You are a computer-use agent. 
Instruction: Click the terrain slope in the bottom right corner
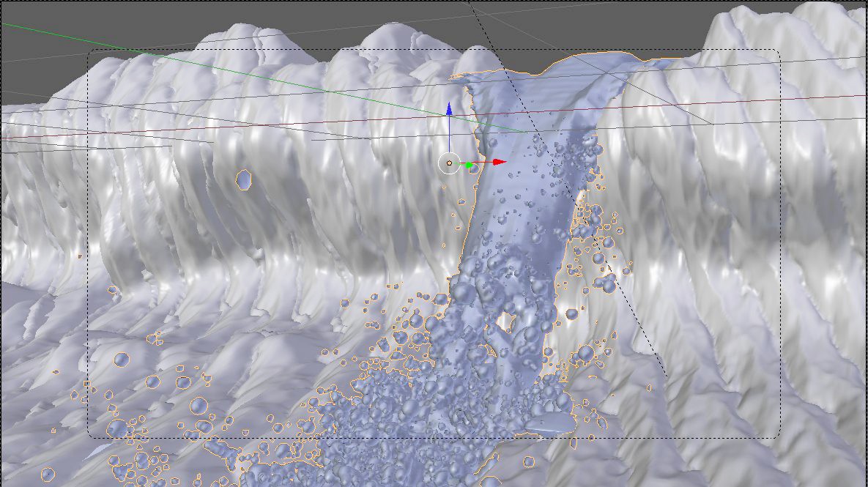pos(806,439)
